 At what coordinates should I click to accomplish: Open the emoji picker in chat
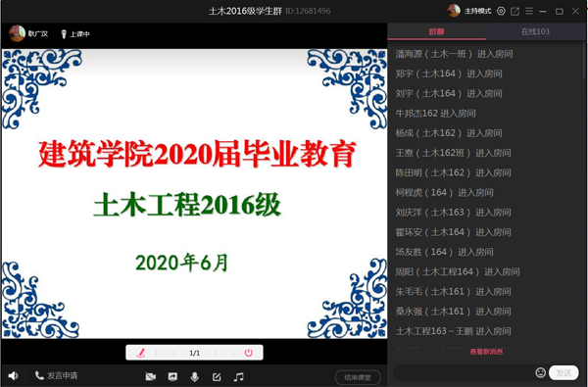(x=540, y=372)
